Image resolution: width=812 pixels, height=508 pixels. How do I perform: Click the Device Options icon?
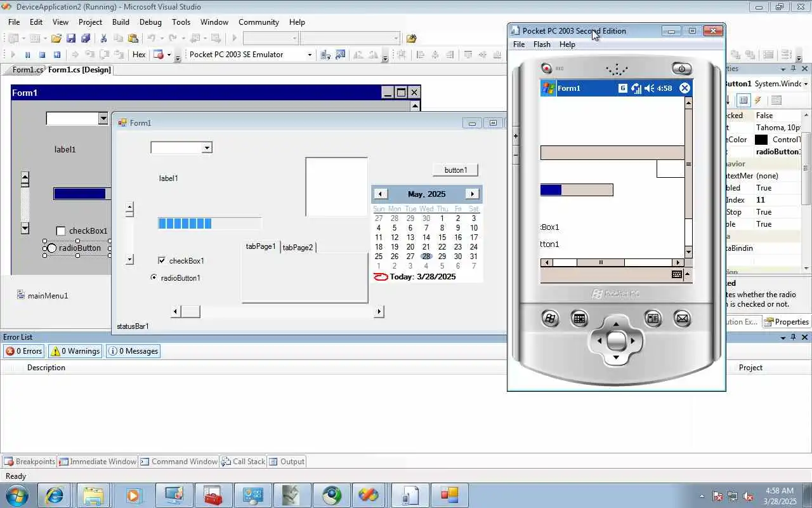click(x=340, y=55)
